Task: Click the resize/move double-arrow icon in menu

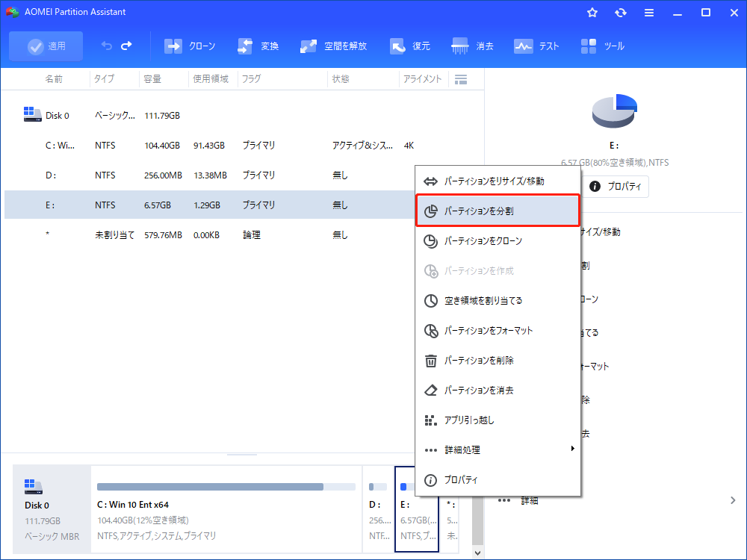Action: [x=431, y=181]
